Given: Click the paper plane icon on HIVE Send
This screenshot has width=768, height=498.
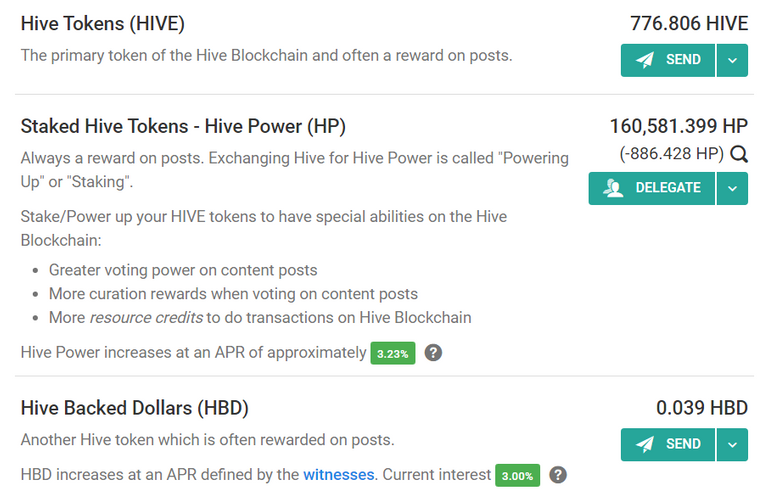Looking at the screenshot, I should coord(645,60).
